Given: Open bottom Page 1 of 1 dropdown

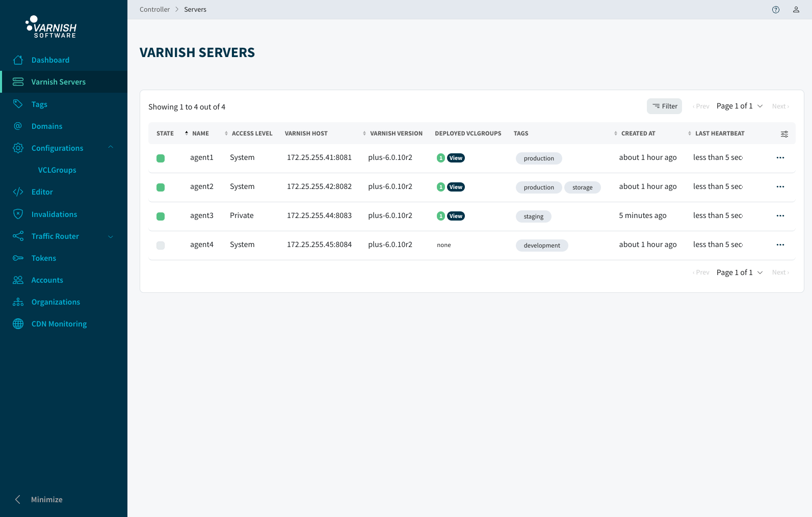Looking at the screenshot, I should [x=740, y=273].
